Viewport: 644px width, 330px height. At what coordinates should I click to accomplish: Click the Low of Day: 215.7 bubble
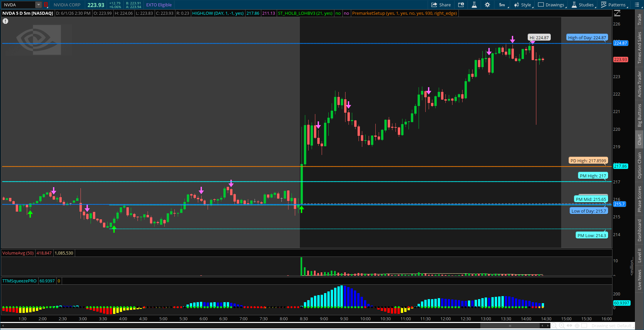(x=589, y=211)
